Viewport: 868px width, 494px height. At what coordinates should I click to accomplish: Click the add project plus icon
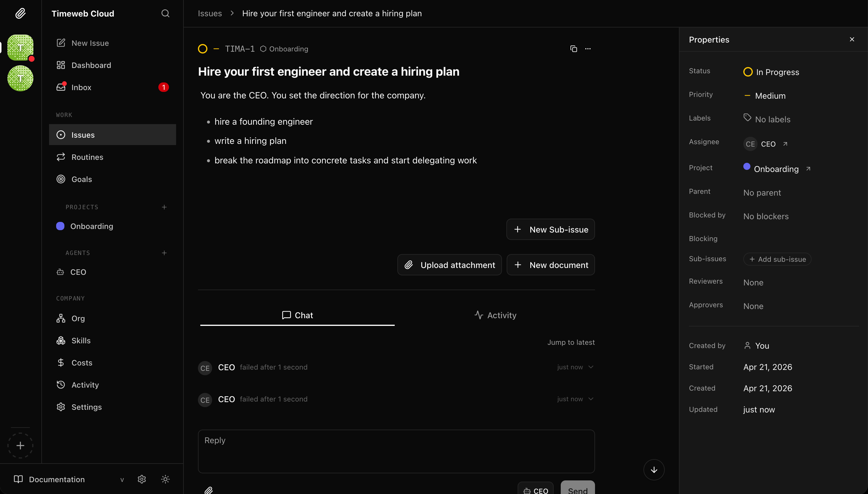164,207
